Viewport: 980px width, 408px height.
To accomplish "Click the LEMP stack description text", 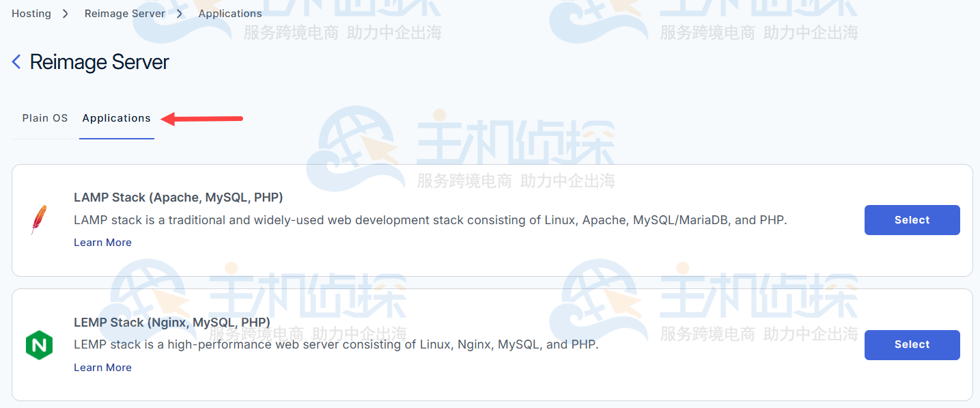I will tap(336, 344).
